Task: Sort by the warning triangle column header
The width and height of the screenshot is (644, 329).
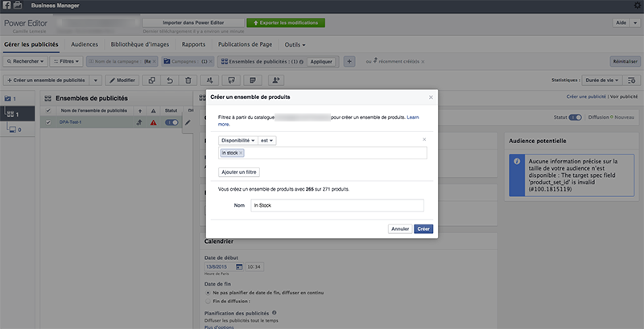Action: (x=153, y=111)
